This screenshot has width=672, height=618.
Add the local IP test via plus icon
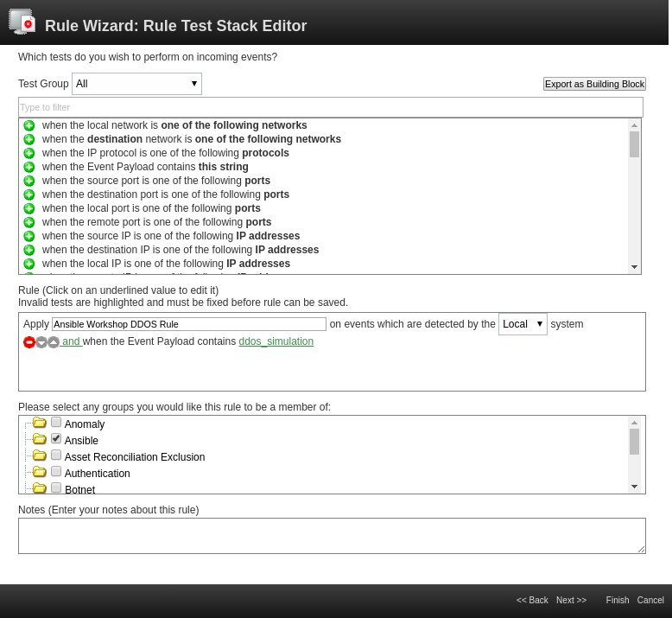point(29,264)
